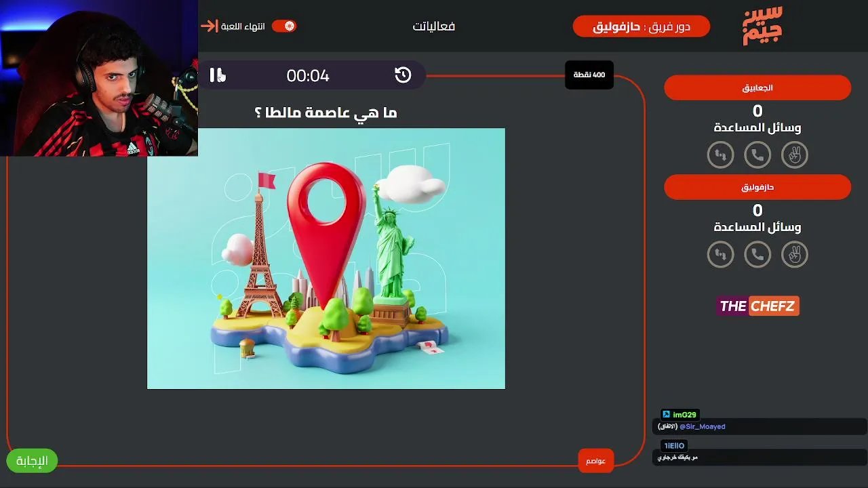Click the exit arrow icon to end game
This screenshot has width=868, height=488.
(x=209, y=26)
